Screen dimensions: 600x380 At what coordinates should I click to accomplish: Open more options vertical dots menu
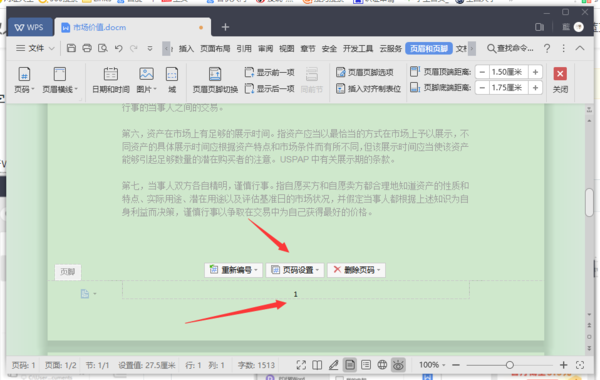click(x=563, y=48)
